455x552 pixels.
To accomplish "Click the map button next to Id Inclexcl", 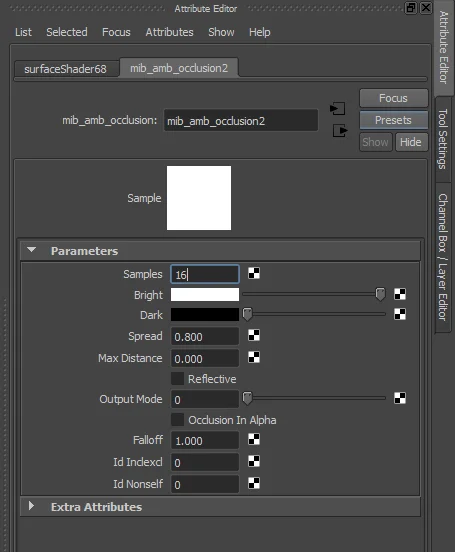I will pos(254,461).
